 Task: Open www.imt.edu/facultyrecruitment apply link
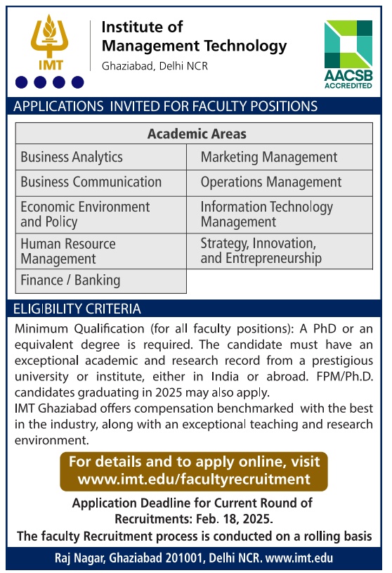(x=194, y=479)
